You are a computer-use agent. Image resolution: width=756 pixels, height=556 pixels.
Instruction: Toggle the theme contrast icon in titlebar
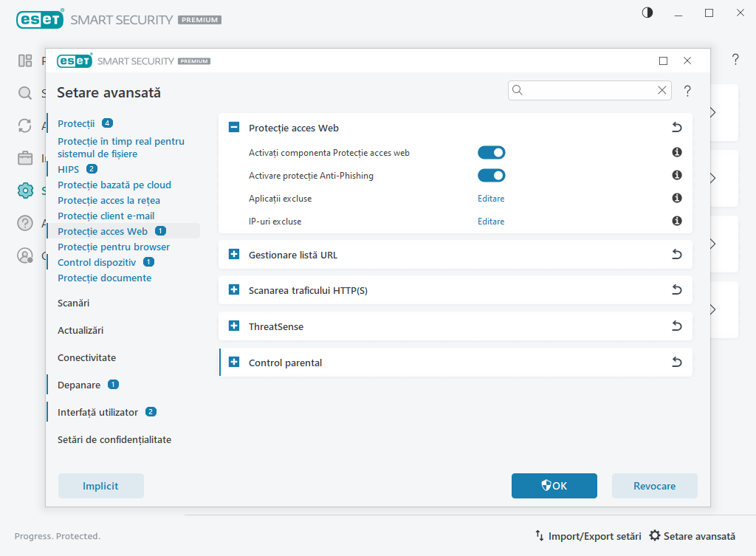[x=647, y=13]
